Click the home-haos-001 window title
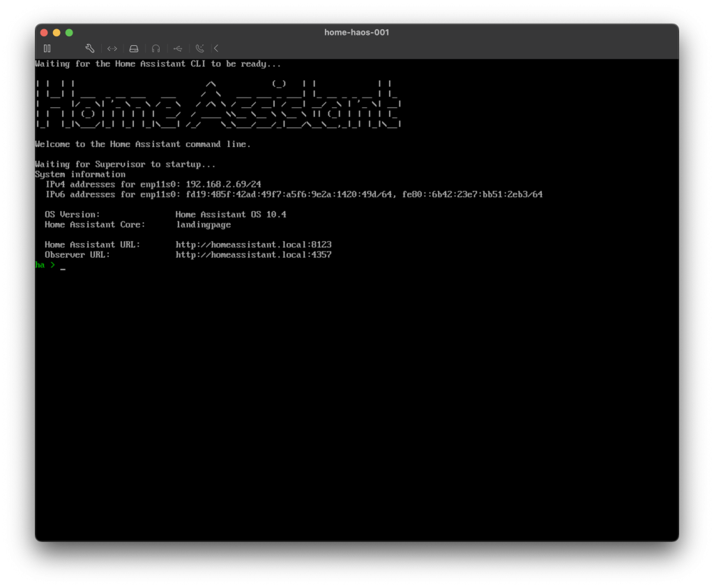 click(356, 33)
